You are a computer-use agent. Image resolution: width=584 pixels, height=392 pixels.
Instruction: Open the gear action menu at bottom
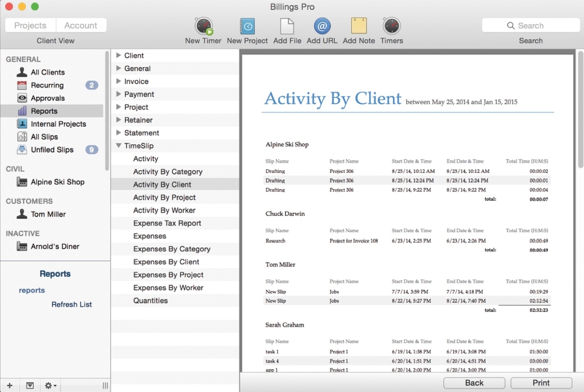click(x=50, y=385)
